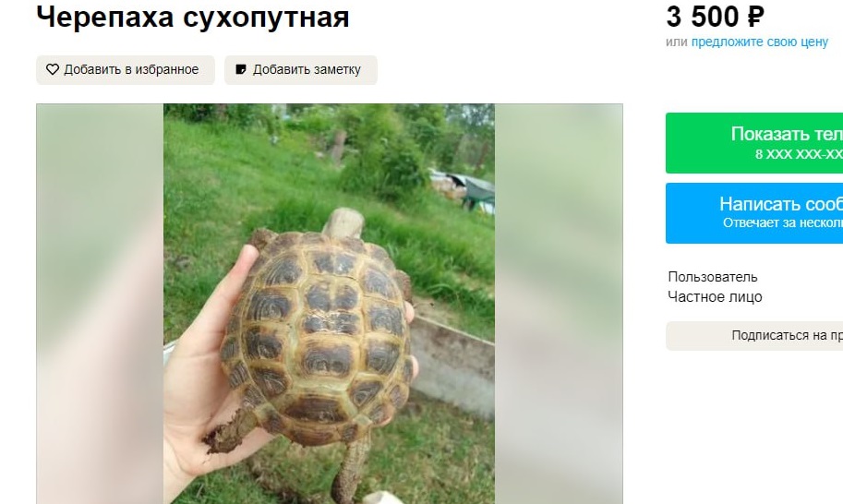
Task: Open the 'предложите свою цену' link
Action: click(759, 42)
